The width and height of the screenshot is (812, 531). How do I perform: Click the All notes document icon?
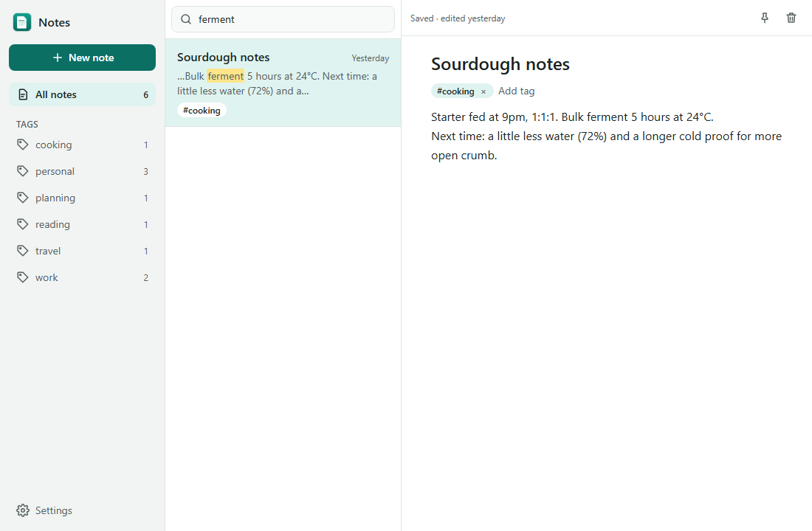tap(23, 94)
